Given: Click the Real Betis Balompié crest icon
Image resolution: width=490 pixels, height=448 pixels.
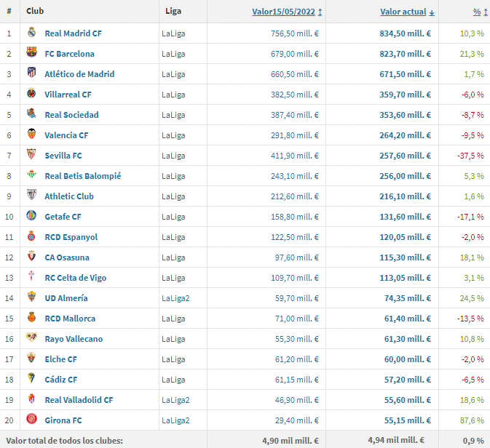Looking at the screenshot, I should [31, 174].
